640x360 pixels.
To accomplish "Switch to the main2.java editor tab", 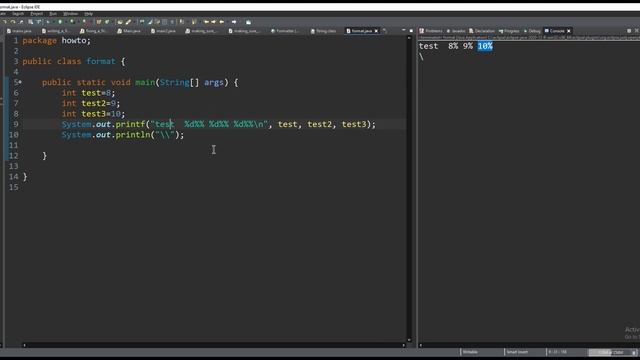I will coord(163,31).
